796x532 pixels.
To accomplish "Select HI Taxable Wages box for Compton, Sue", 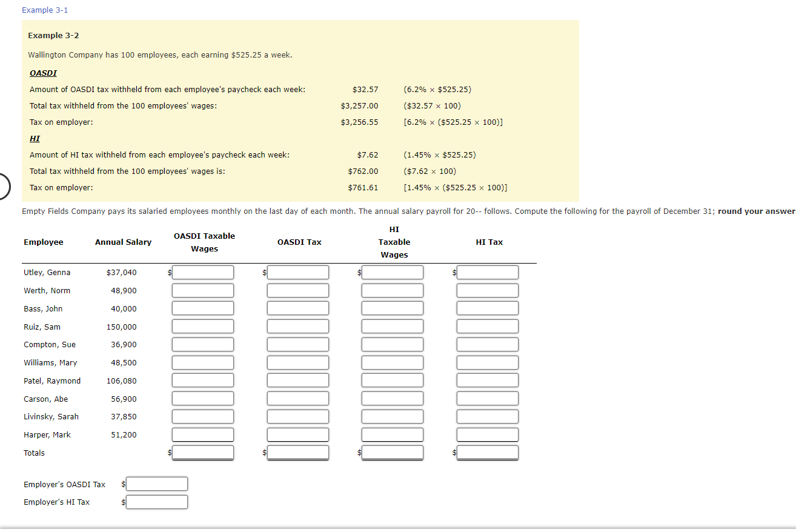I will pos(393,345).
